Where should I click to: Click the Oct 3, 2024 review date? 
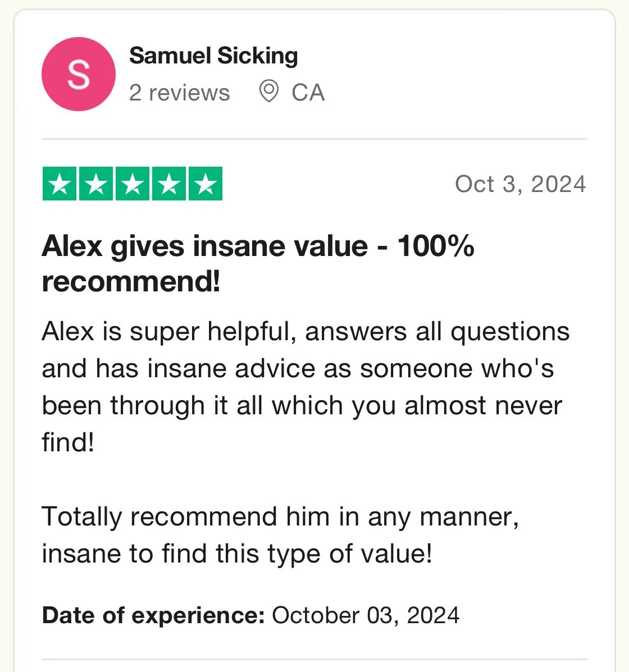click(520, 184)
